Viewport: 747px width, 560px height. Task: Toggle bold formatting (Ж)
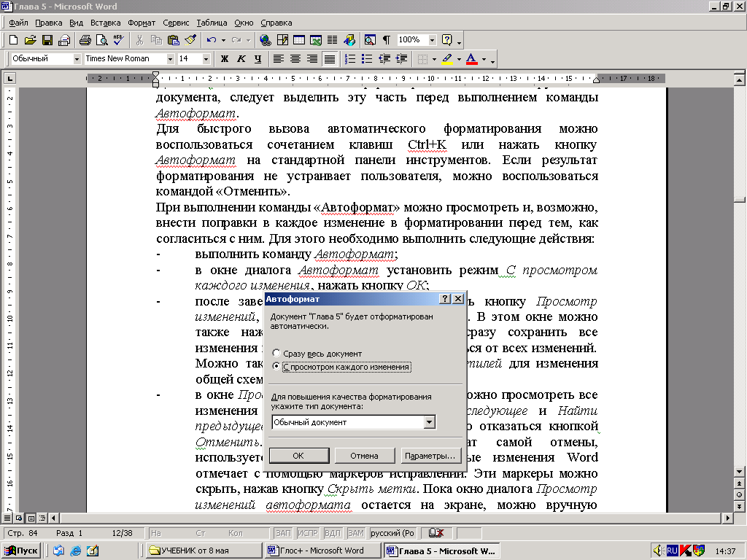pos(225,59)
